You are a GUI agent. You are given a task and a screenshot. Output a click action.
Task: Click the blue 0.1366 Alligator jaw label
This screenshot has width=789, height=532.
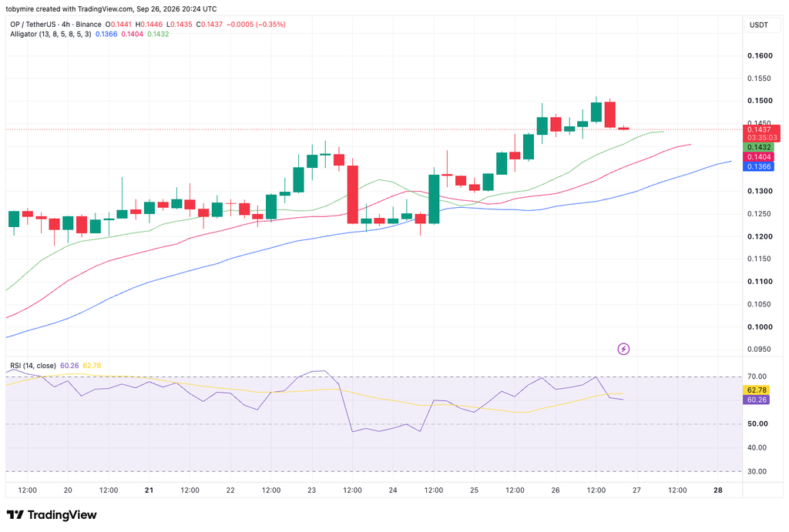click(759, 166)
